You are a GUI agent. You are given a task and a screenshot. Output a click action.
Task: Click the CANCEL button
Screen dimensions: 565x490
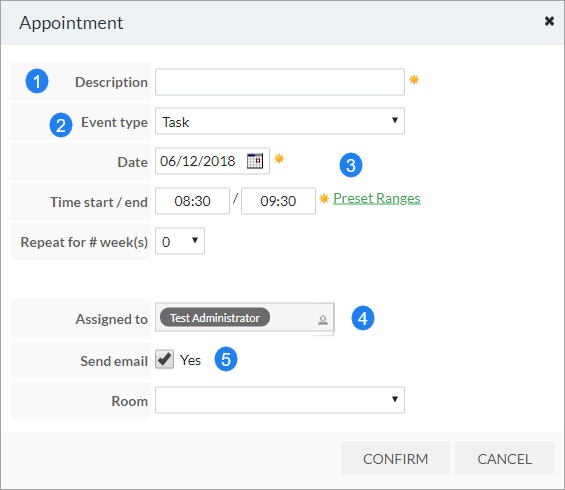tap(504, 458)
